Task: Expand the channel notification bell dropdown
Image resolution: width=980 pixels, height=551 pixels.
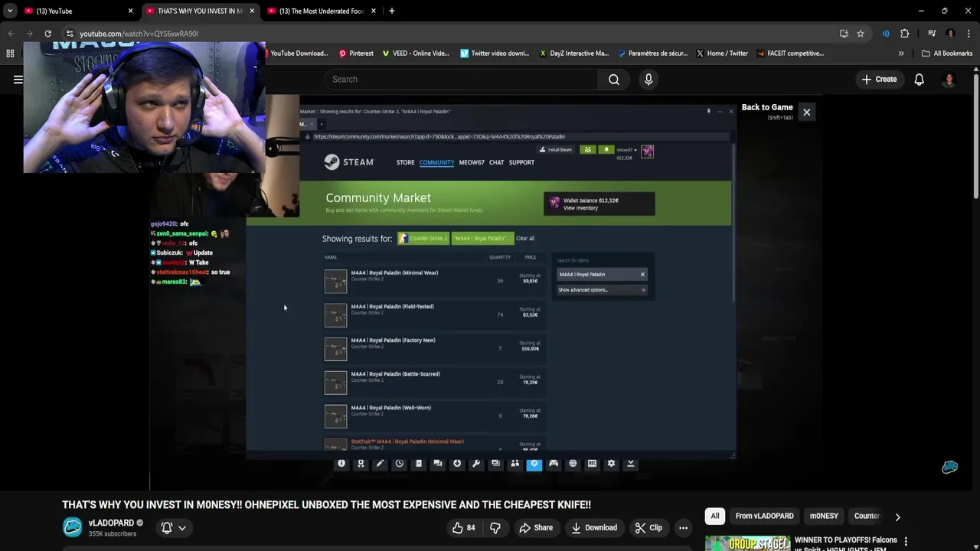Action: [x=174, y=528]
